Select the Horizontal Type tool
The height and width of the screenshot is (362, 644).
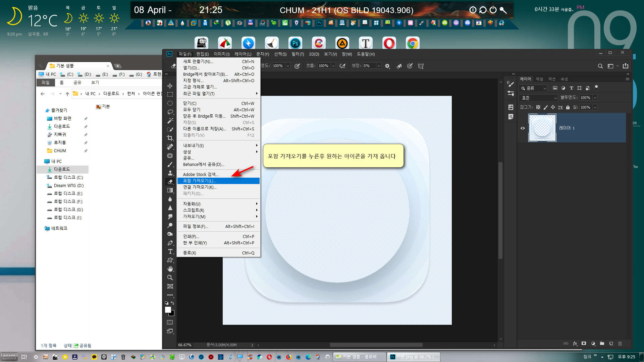[170, 251]
